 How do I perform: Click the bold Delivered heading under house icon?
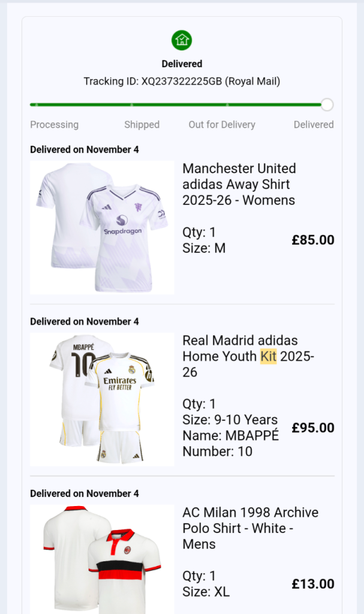(182, 64)
